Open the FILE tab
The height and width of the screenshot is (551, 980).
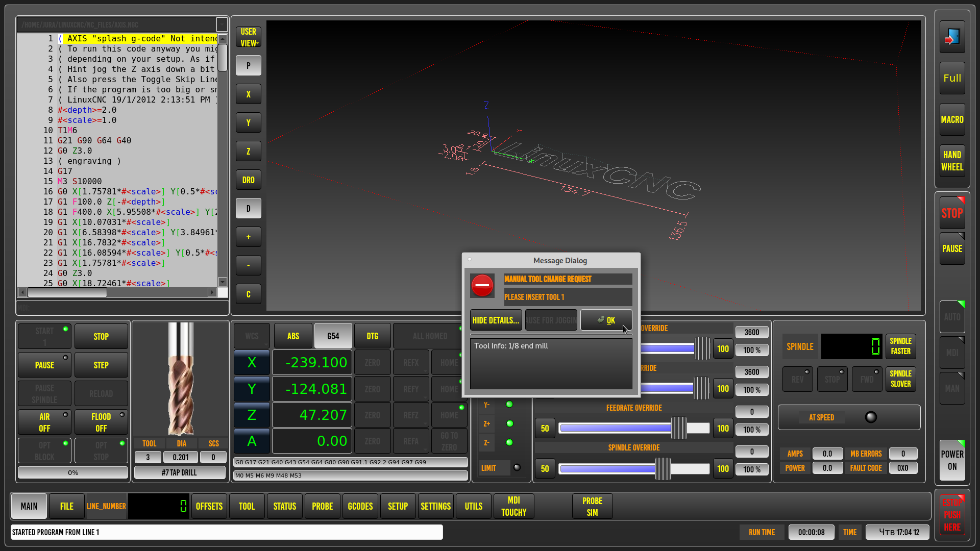click(x=67, y=507)
